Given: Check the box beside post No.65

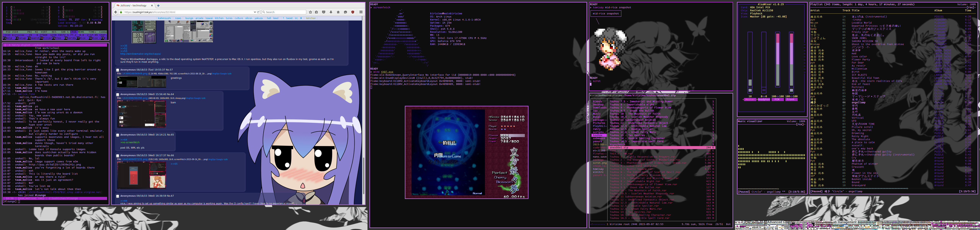Looking at the screenshot, I should pos(118,135).
